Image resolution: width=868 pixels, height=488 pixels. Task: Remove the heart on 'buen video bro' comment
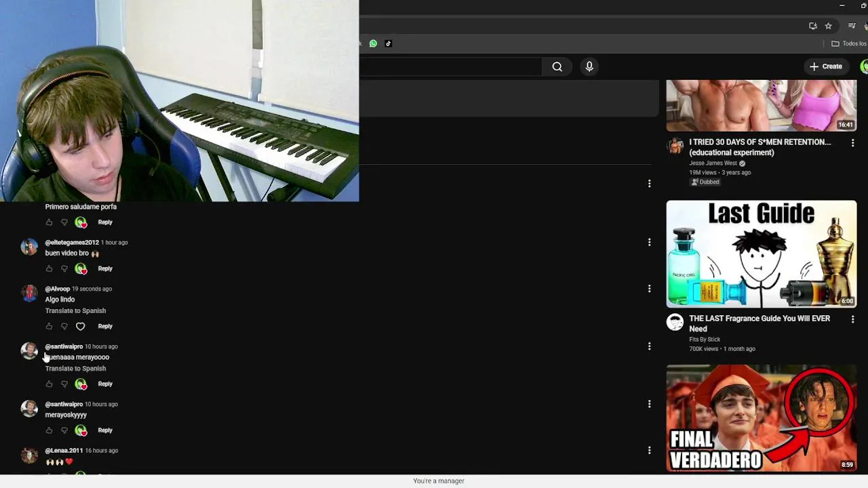click(x=81, y=268)
